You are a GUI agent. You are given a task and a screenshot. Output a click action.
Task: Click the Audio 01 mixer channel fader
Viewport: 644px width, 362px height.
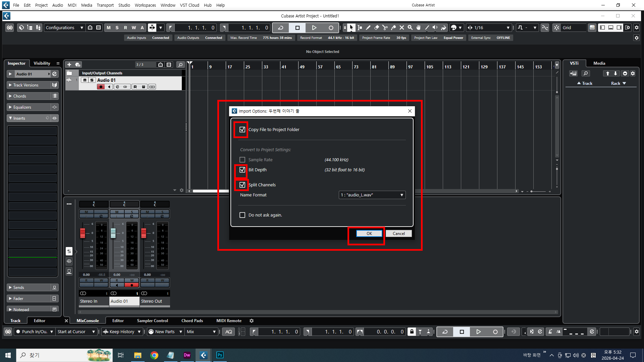tap(113, 233)
